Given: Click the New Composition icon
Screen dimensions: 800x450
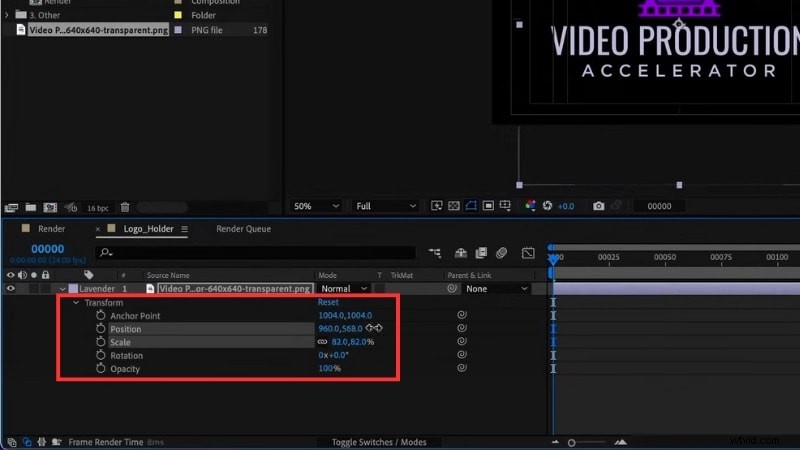Looking at the screenshot, I should (x=50, y=207).
